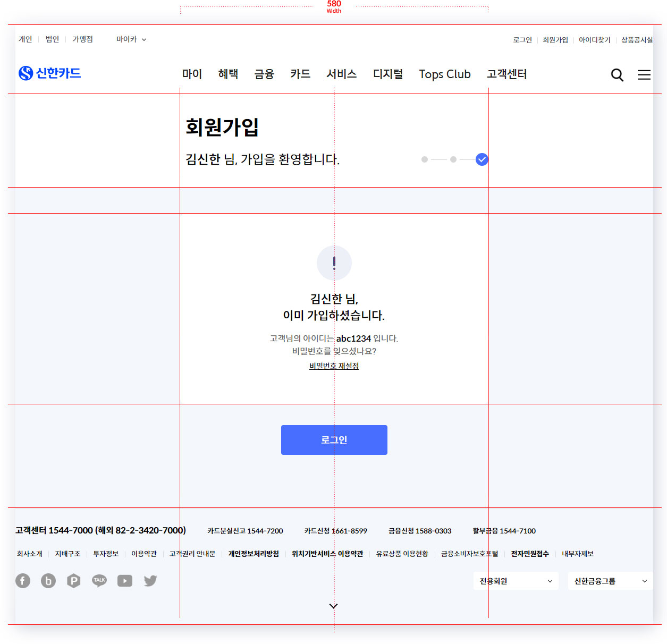Viewport: 667px width, 644px height.
Task: Open the 전용회원 dropdown
Action: 516,581
